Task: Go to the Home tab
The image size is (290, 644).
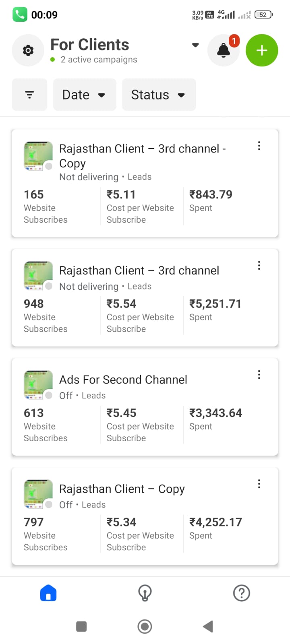Action: [48, 593]
